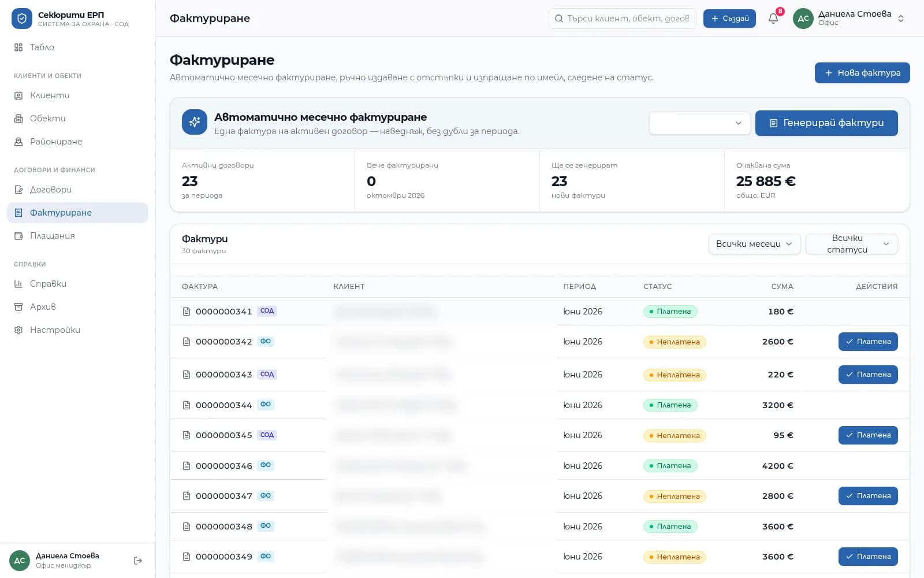
Task: Click the СТАТУС column header
Action: click(658, 287)
